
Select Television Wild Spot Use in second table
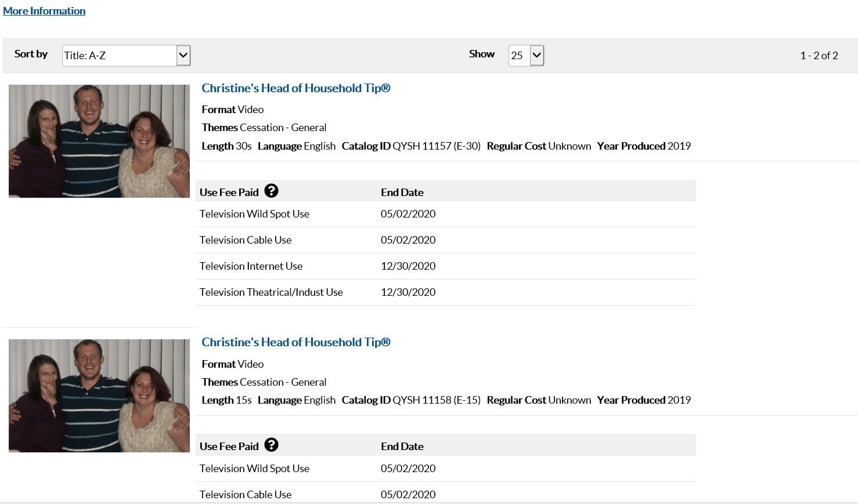(x=254, y=469)
